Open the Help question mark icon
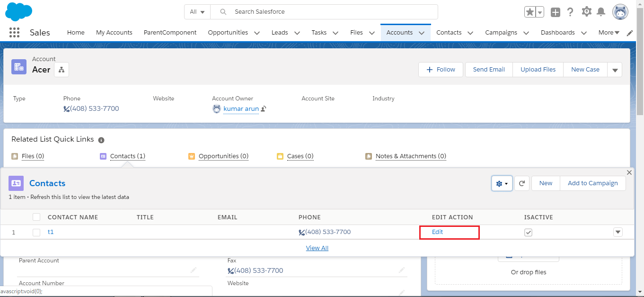 pyautogui.click(x=571, y=12)
